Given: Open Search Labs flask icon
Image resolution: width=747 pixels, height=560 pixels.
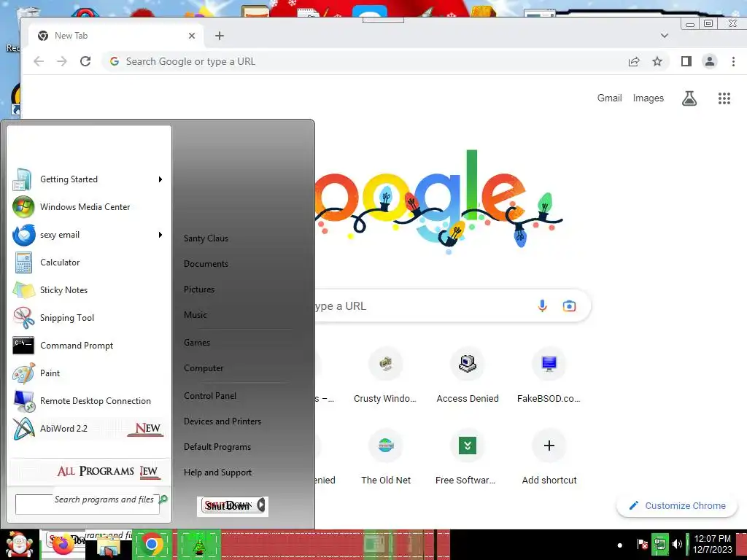Looking at the screenshot, I should click(689, 98).
